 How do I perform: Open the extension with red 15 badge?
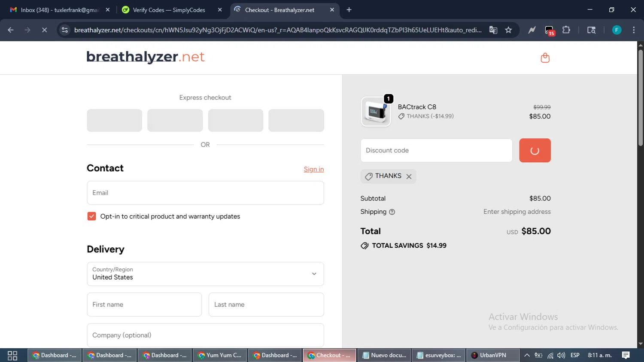click(x=550, y=30)
